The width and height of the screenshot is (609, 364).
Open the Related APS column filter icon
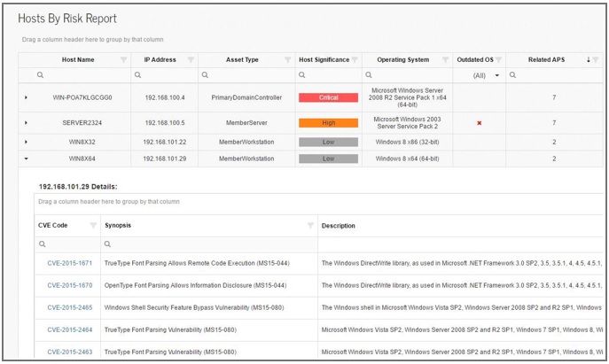coord(596,59)
